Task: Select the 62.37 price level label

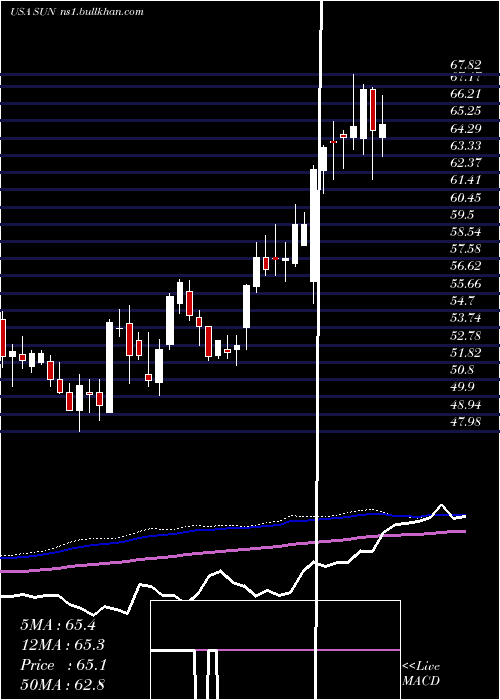Action: tap(465, 162)
